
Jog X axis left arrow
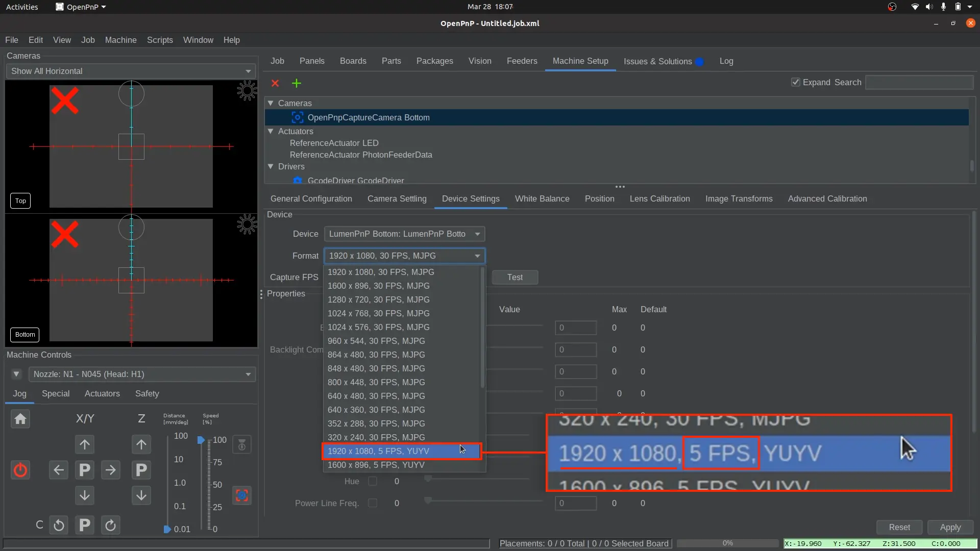point(59,470)
